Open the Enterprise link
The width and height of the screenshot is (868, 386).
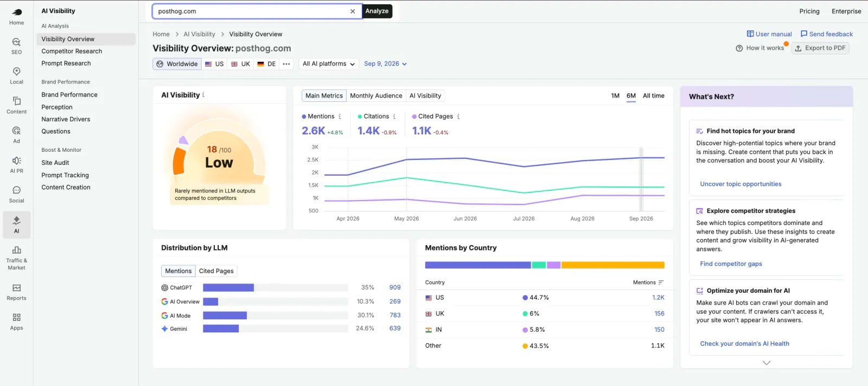click(846, 11)
